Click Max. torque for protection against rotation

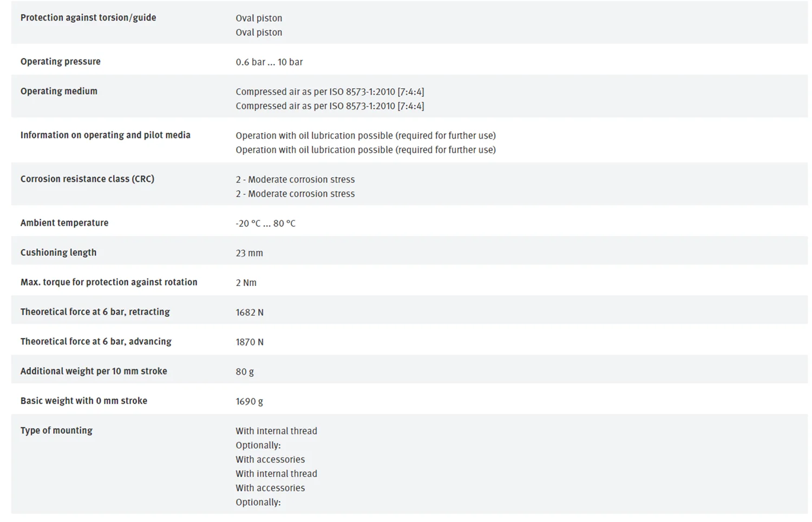[109, 282]
